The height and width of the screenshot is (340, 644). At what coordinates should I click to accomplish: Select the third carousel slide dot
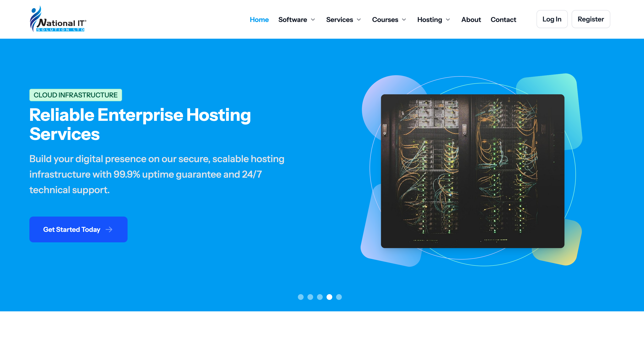[x=320, y=297]
